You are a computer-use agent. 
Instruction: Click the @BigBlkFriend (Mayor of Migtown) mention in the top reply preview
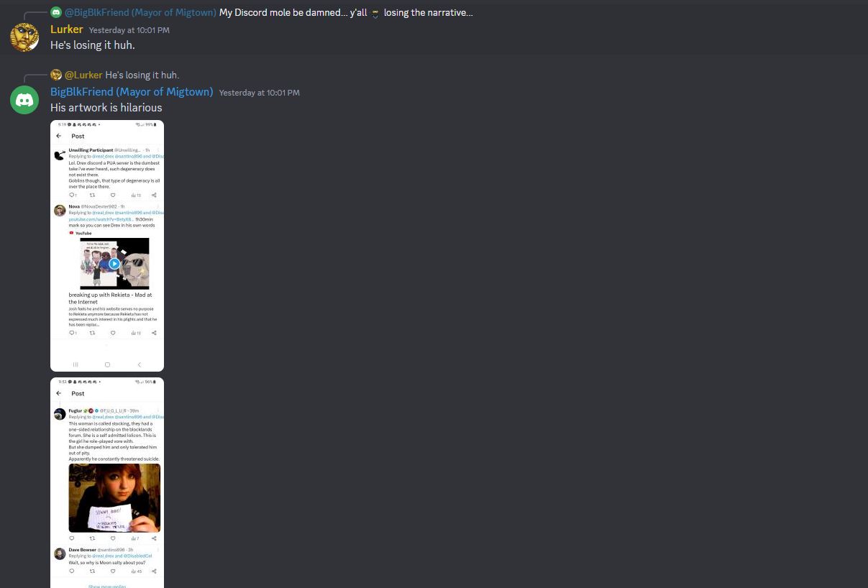pos(140,13)
